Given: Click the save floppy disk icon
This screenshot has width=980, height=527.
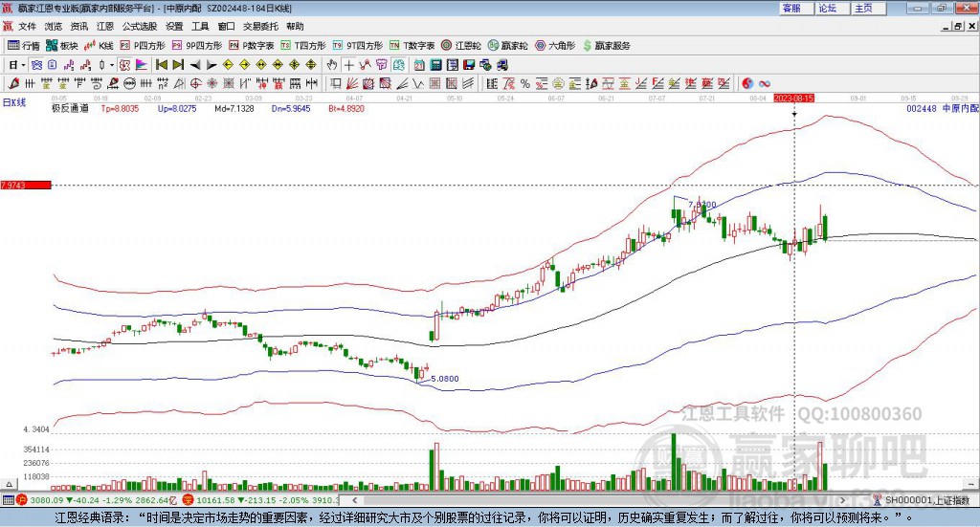Looking at the screenshot, I should 469,65.
